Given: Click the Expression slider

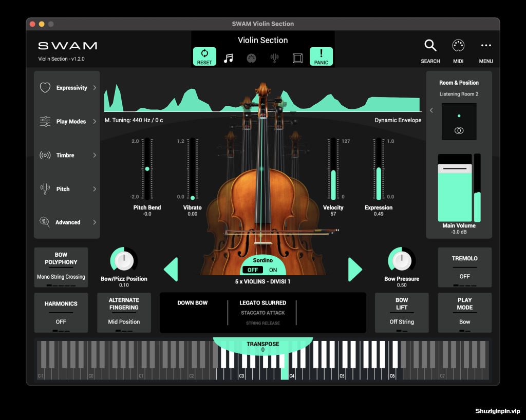Looking at the screenshot, I should [x=379, y=168].
